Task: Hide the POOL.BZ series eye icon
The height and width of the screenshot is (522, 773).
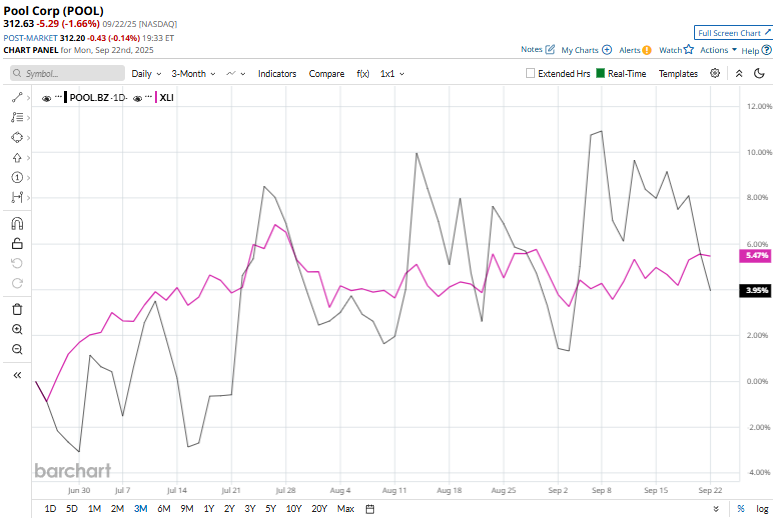Action: [46, 98]
